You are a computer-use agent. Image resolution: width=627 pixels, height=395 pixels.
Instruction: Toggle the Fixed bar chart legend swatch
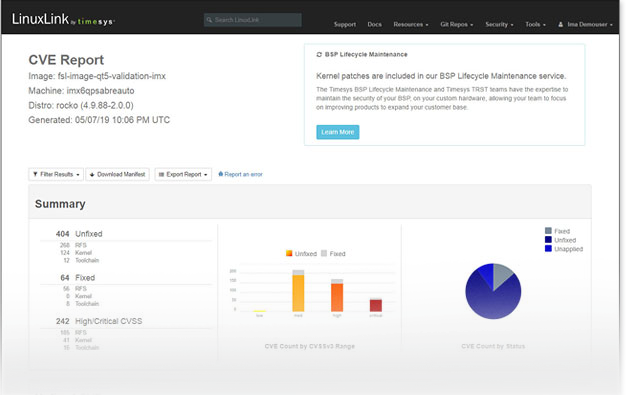[324, 253]
